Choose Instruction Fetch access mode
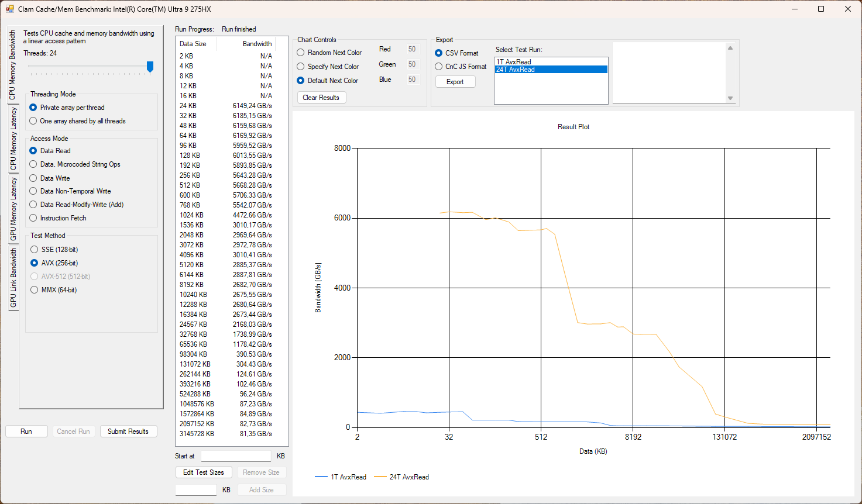The height and width of the screenshot is (504, 862). tap(33, 218)
